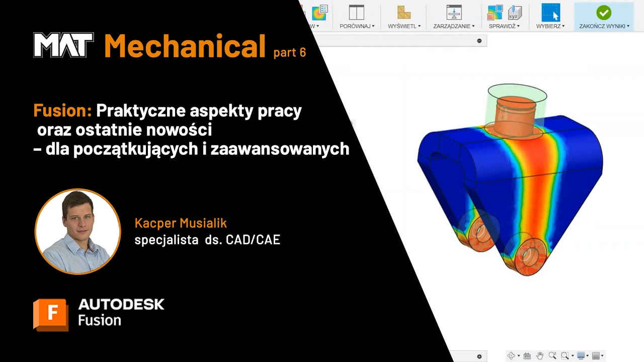This screenshot has height=362, width=644.
Task: Select the Orbit navigation tool
Action: pyautogui.click(x=511, y=355)
